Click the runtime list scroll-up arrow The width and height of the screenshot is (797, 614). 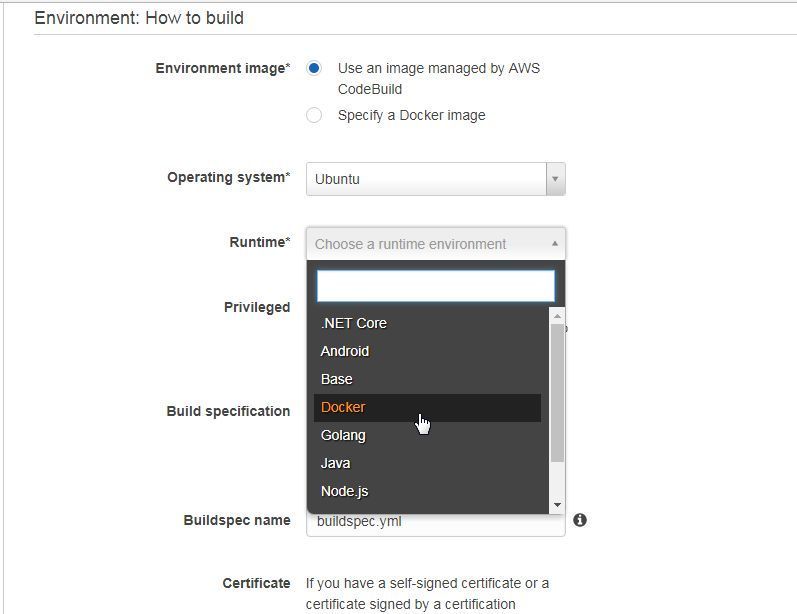click(x=557, y=316)
